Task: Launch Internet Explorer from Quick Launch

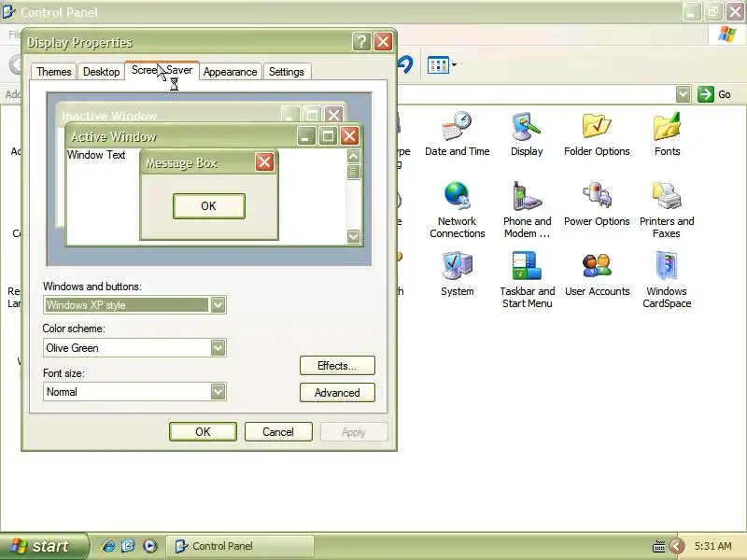Action: tap(108, 546)
